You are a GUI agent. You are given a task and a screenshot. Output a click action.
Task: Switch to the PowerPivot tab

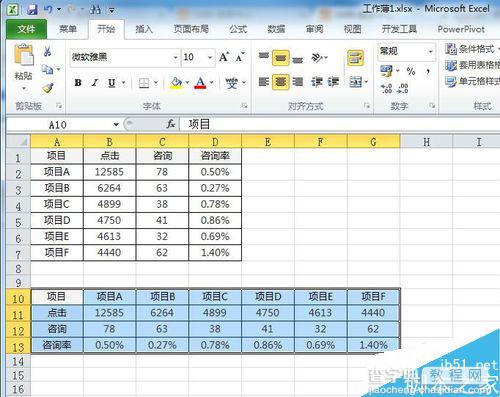[x=461, y=29]
